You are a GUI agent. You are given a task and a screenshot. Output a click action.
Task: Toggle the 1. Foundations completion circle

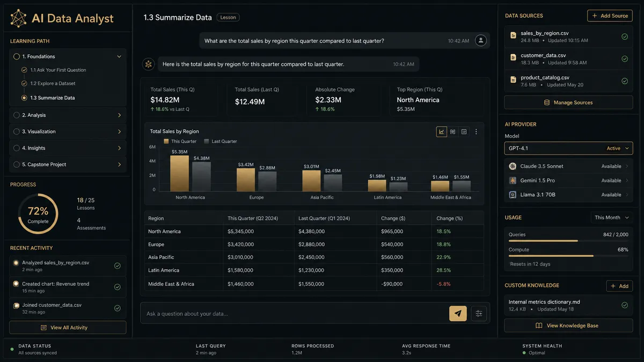(17, 56)
